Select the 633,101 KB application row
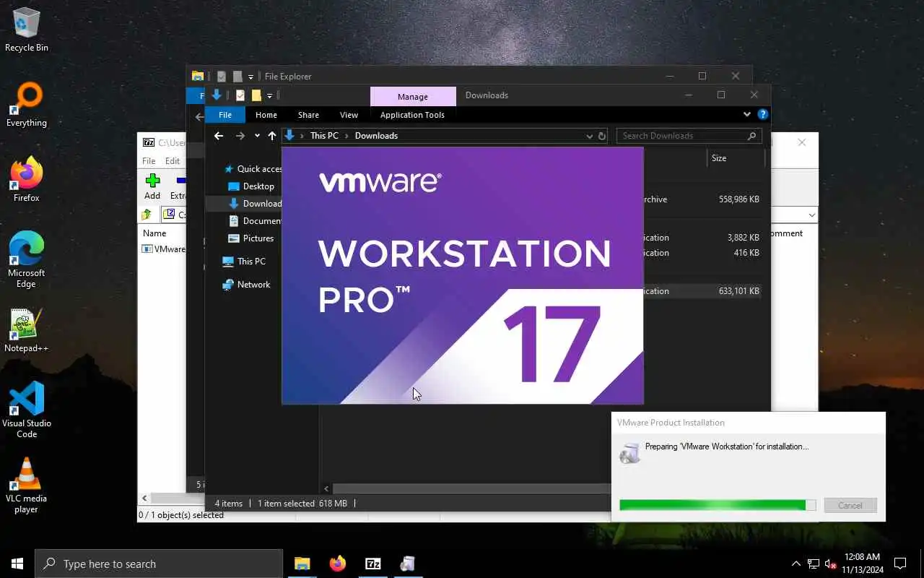Image resolution: width=924 pixels, height=578 pixels. [702, 291]
